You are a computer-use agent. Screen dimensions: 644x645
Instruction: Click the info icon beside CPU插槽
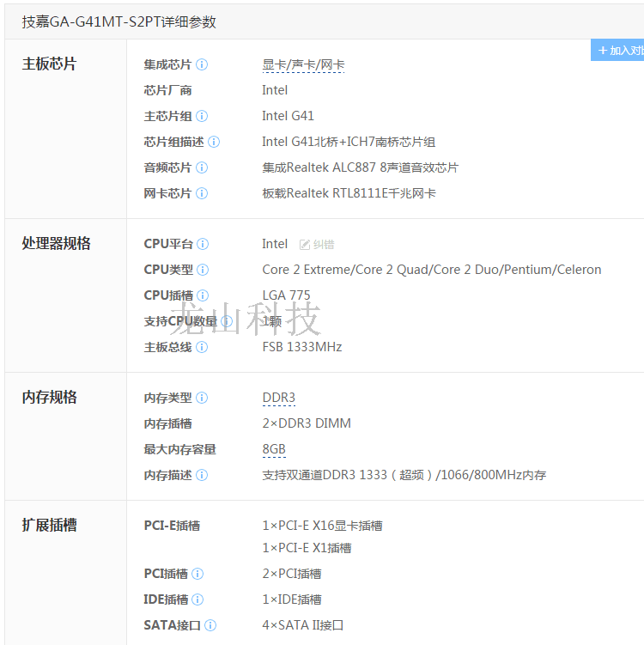(203, 295)
